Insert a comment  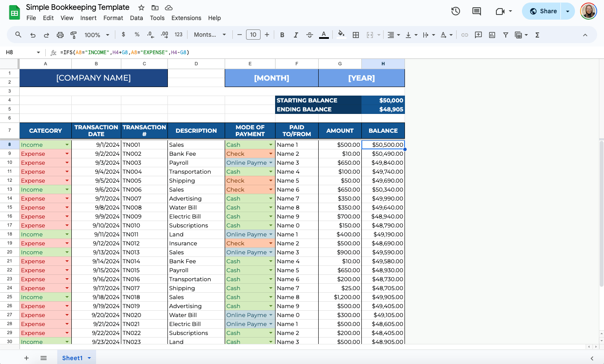click(x=478, y=35)
